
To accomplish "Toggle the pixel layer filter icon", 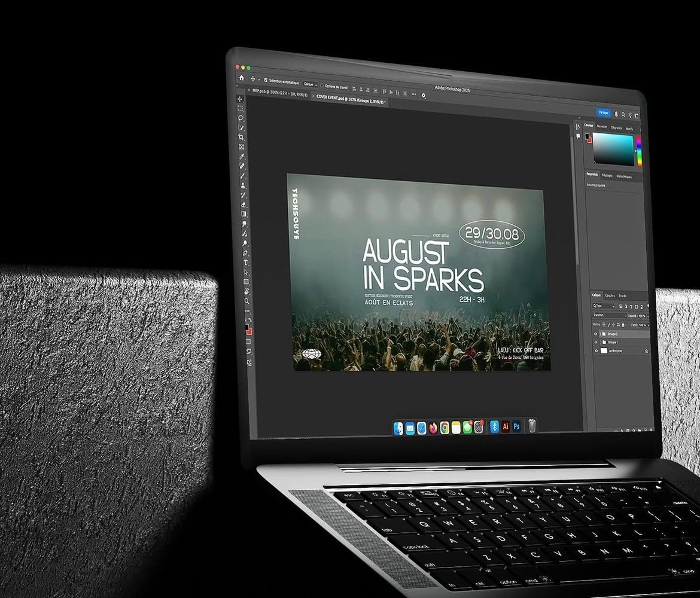I will pos(621,306).
